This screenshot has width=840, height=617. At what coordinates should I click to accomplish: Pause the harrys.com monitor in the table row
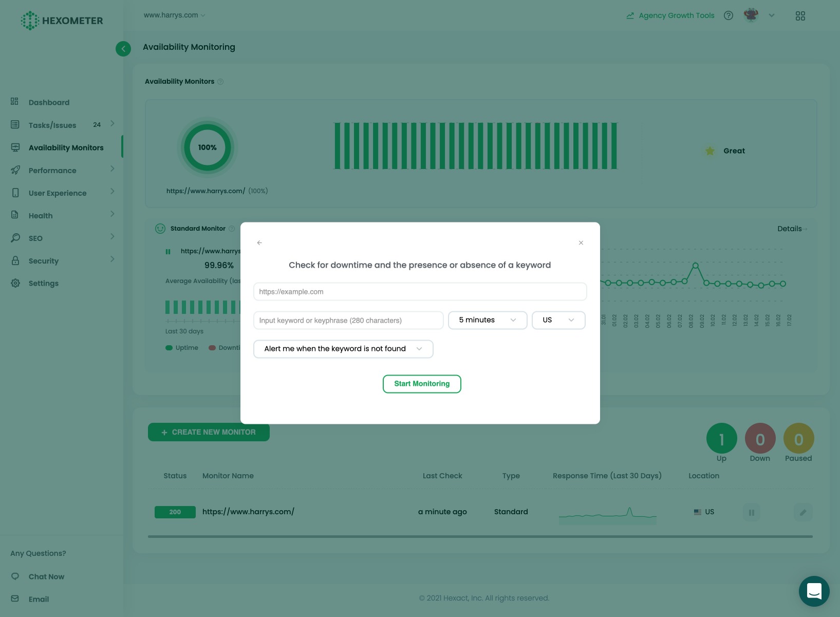pyautogui.click(x=752, y=512)
